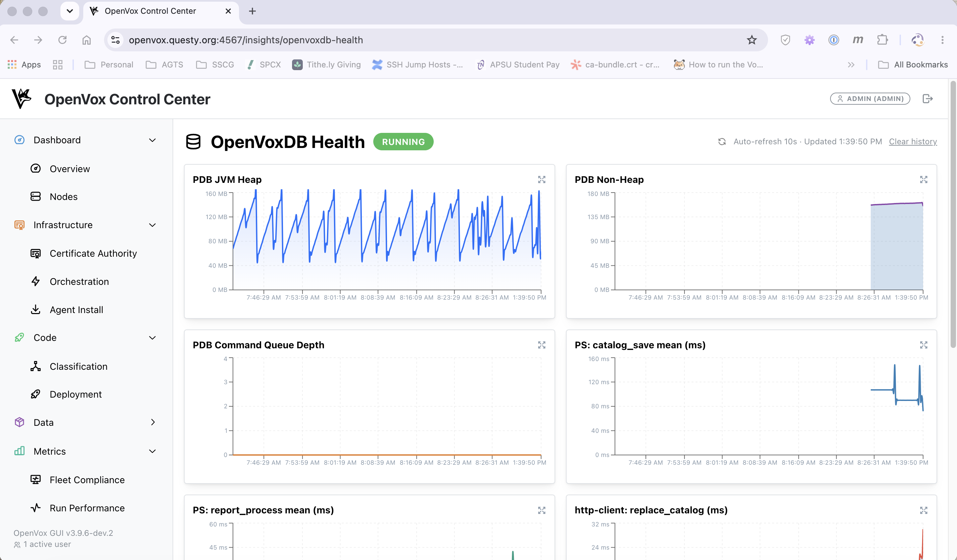Image resolution: width=957 pixels, height=560 pixels.
Task: Expand the Data section
Action: tap(152, 422)
